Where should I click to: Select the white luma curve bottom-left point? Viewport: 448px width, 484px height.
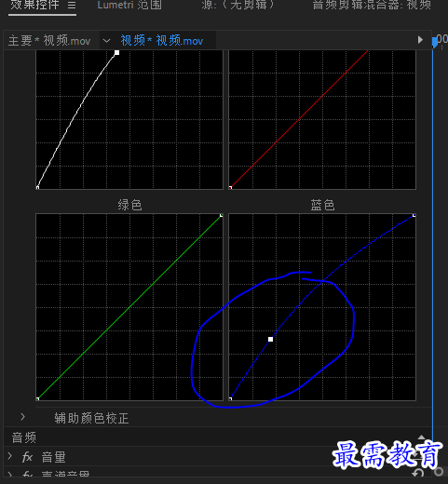click(37, 187)
